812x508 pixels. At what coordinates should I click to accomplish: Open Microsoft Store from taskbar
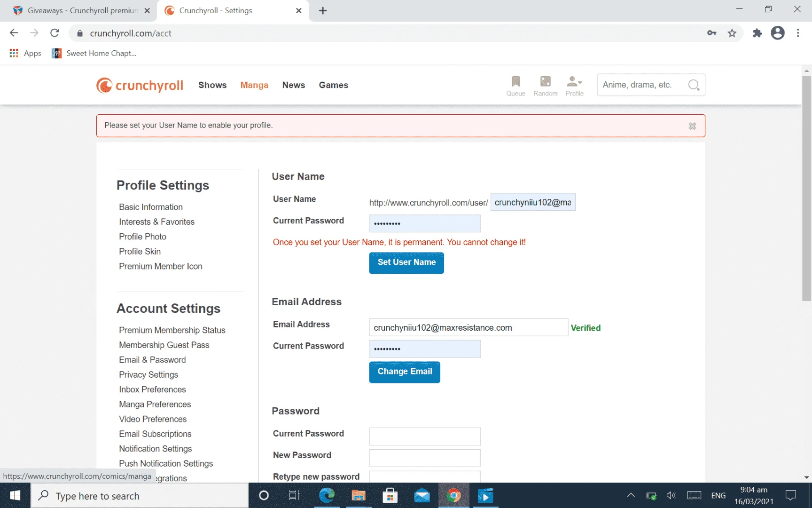pyautogui.click(x=390, y=495)
